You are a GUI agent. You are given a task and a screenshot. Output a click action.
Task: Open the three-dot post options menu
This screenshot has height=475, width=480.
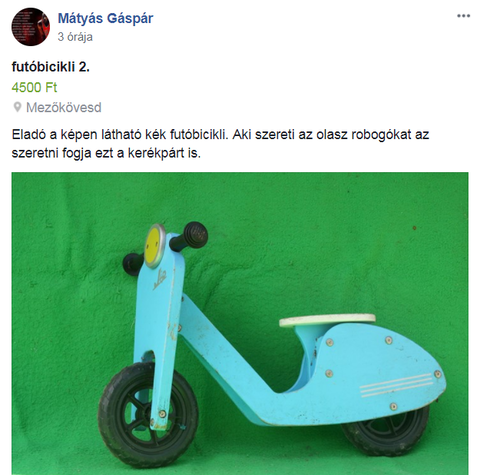tap(463, 16)
